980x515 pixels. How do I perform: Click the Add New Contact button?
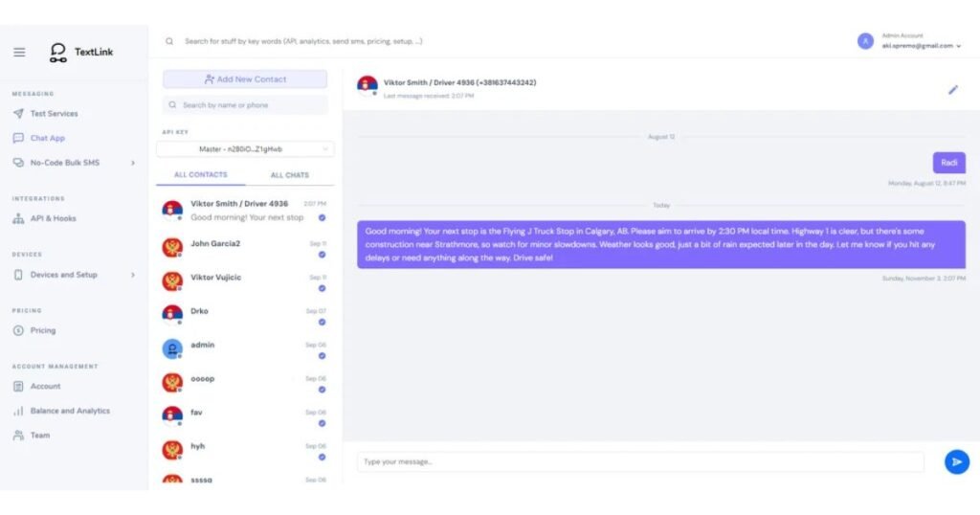coord(245,79)
